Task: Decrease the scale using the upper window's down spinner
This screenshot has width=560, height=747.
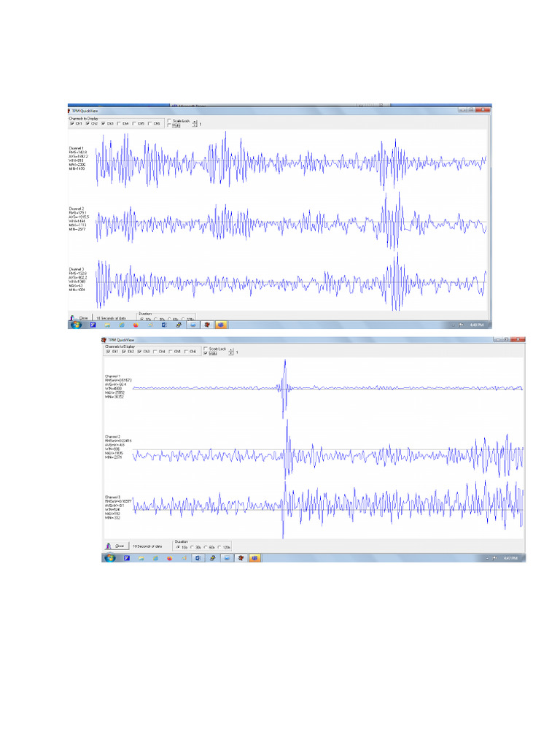Action: (x=195, y=125)
